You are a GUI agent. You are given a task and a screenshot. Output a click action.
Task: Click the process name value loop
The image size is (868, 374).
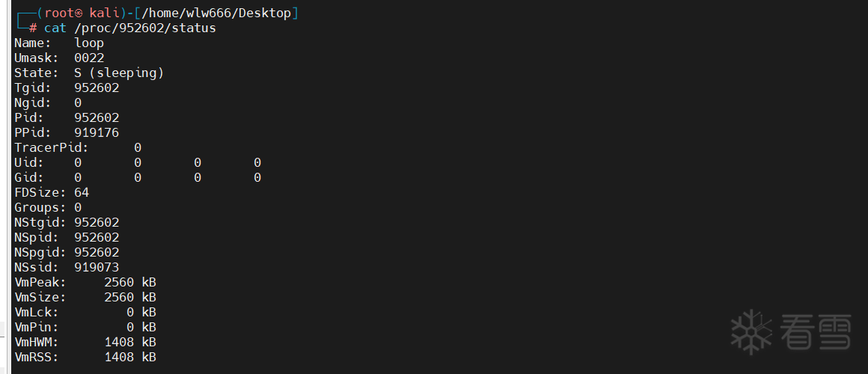89,43
